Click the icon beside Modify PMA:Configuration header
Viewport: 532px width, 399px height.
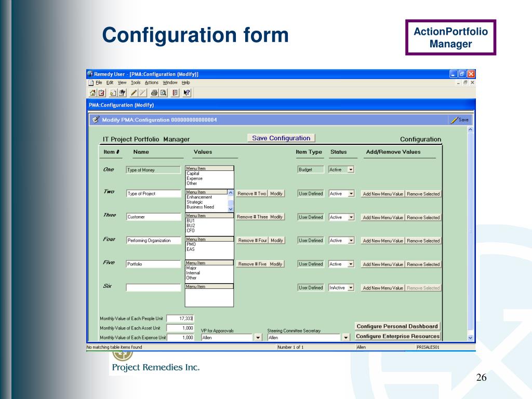pyautogui.click(x=96, y=119)
